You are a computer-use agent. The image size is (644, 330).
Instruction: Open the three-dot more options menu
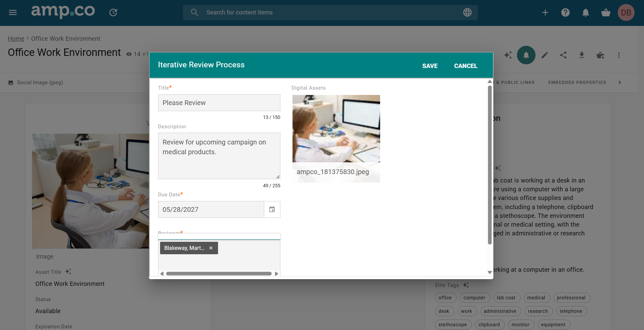click(619, 55)
